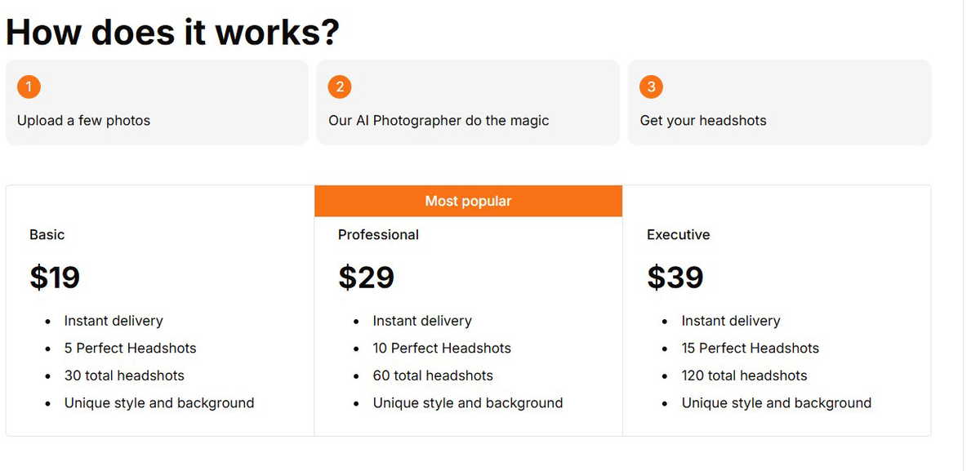Click 15 Perfect Headshots feature
This screenshot has height=471, width=980.
751,348
